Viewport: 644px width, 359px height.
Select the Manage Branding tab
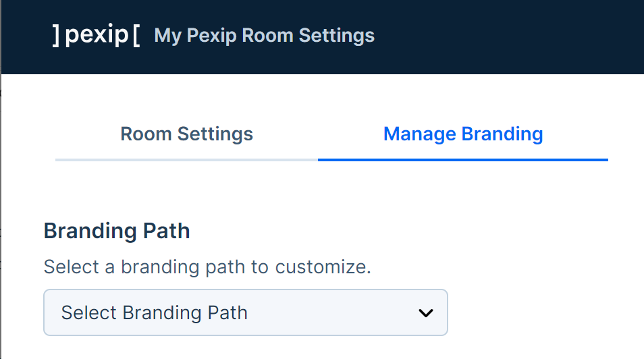[x=463, y=134]
